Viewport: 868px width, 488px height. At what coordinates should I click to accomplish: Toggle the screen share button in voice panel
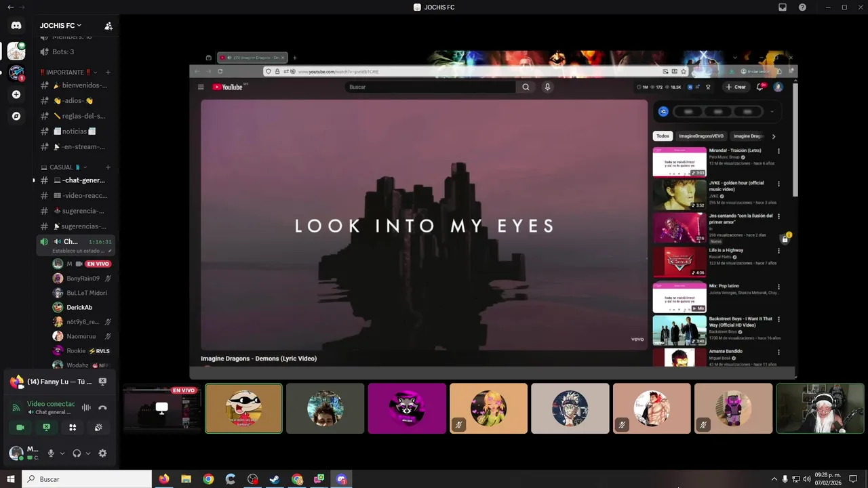46,428
